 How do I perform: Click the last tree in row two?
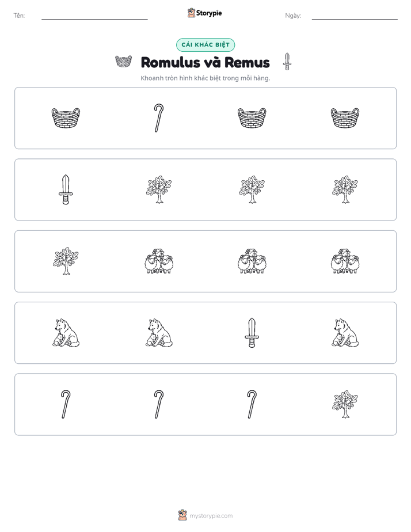click(345, 189)
